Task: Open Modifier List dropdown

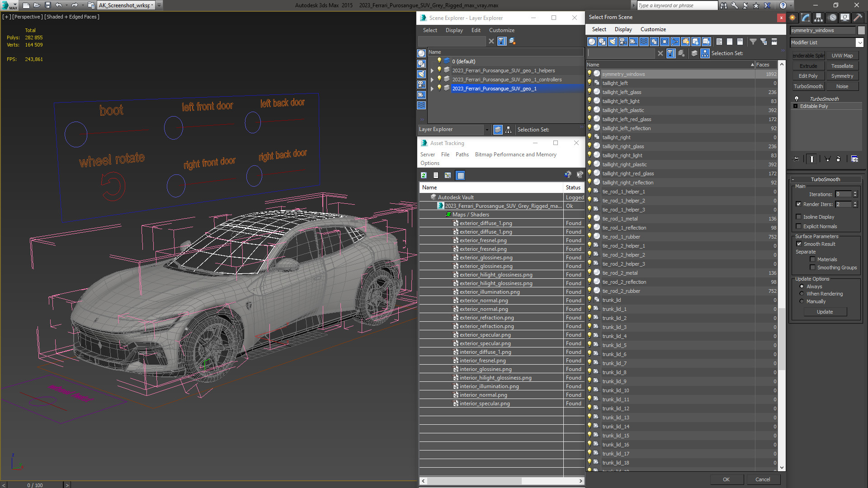Action: tap(859, 42)
